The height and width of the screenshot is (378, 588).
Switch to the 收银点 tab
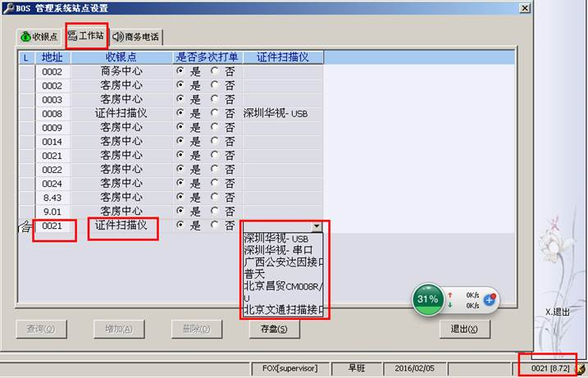[x=39, y=37]
